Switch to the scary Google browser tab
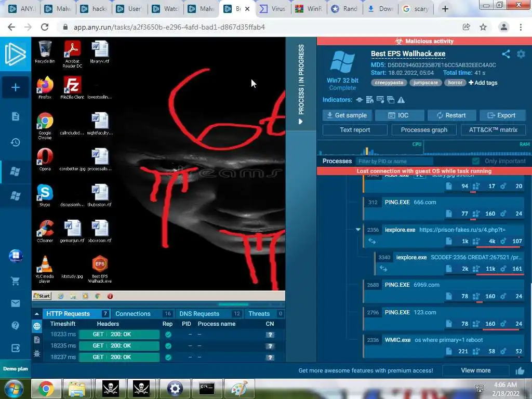This screenshot has width=532, height=399. 416,9
